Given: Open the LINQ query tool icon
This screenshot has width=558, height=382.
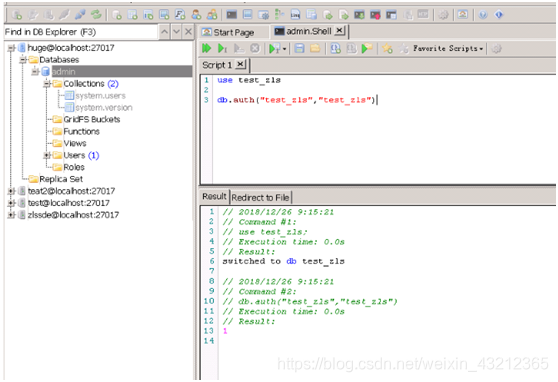Looking at the screenshot, I should (x=295, y=15).
